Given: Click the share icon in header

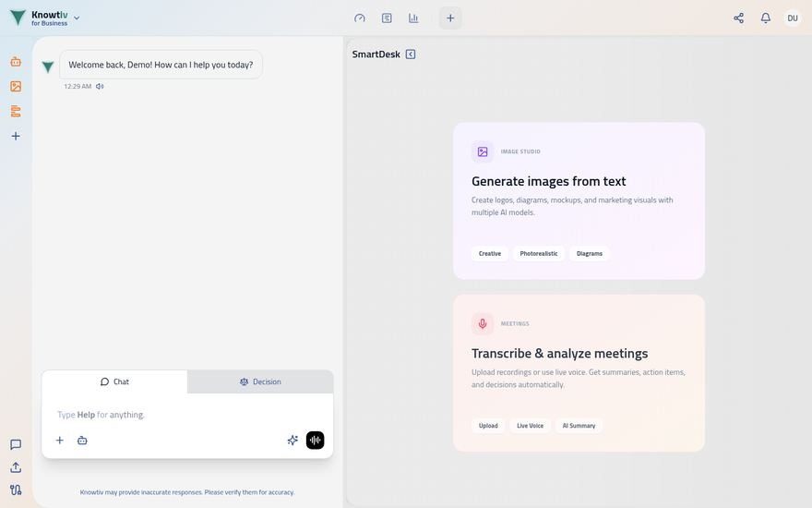Looking at the screenshot, I should pyautogui.click(x=738, y=18).
